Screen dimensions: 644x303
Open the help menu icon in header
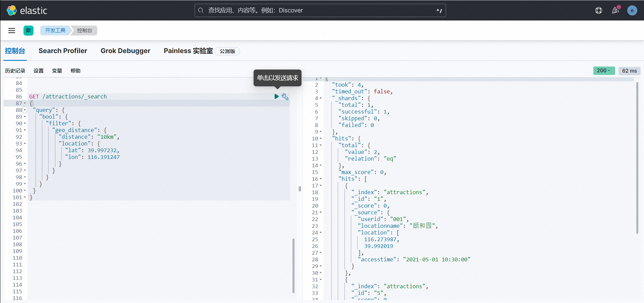[599, 10]
